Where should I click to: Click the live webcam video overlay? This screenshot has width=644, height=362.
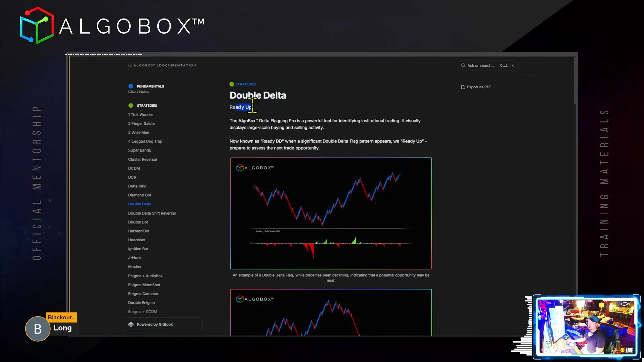pos(586,327)
